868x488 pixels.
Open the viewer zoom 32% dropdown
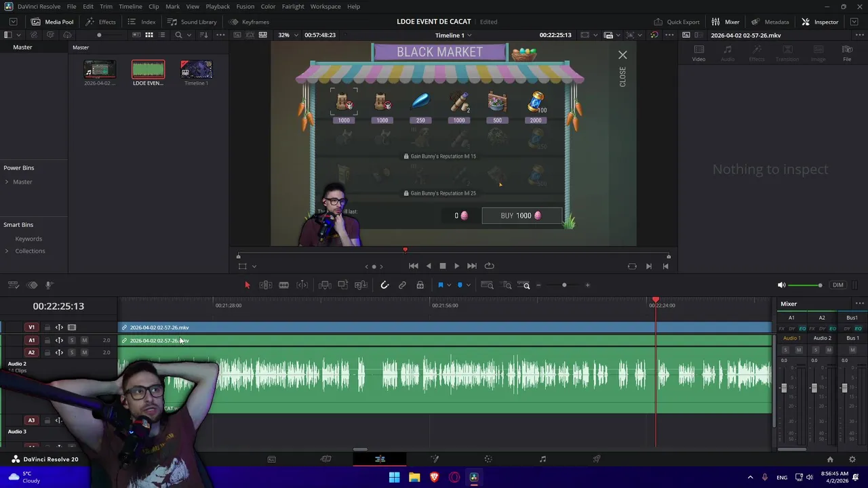click(x=287, y=35)
